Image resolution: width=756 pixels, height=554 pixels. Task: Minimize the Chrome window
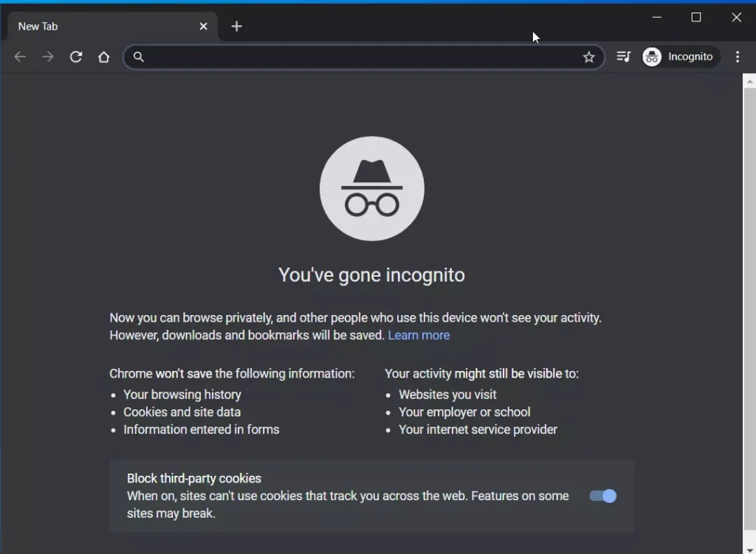click(656, 18)
